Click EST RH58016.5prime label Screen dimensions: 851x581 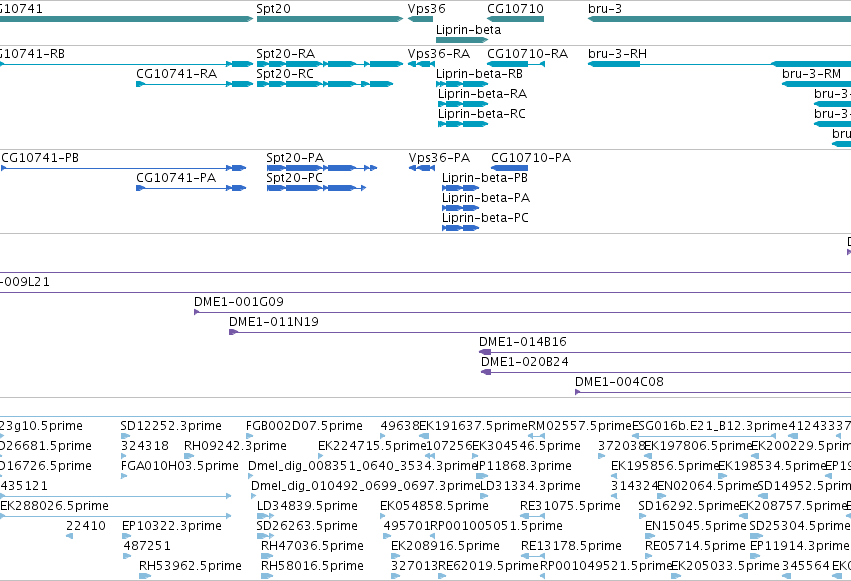[313, 566]
